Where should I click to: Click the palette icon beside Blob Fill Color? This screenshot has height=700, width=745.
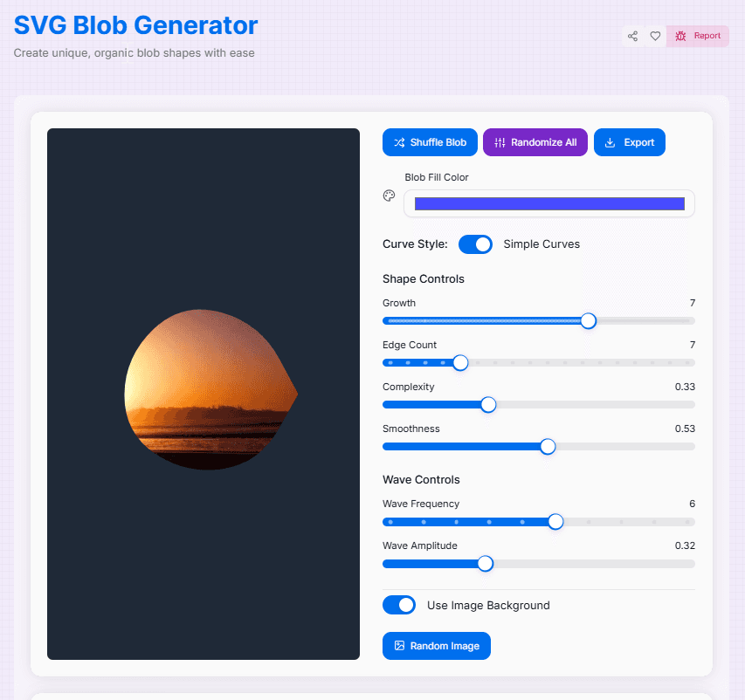(389, 196)
